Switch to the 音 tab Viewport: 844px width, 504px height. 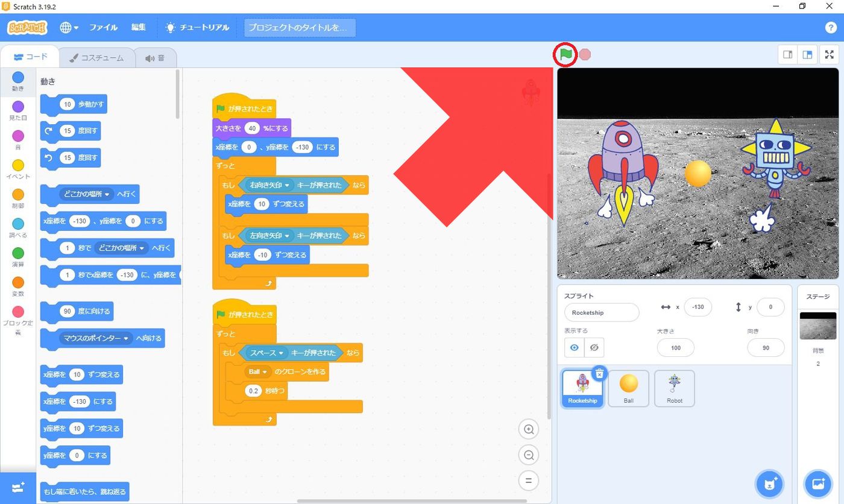pos(155,58)
